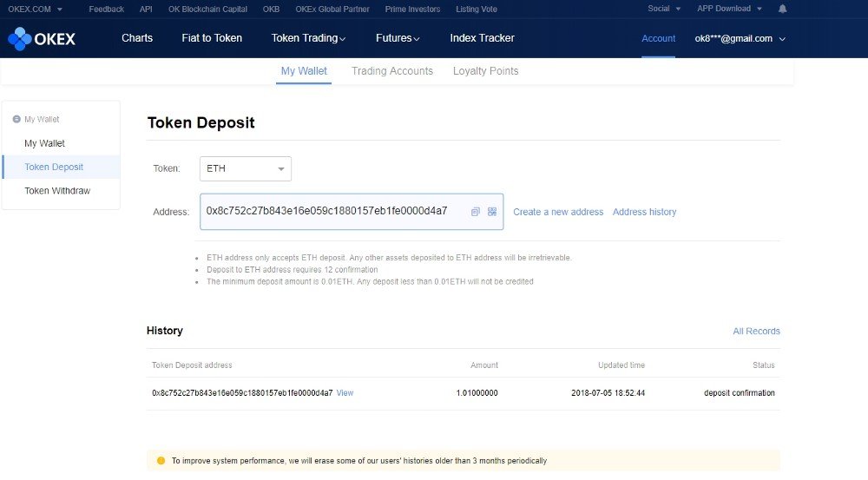Select Token Withdraw in sidebar
This screenshot has height=480, width=868.
[x=57, y=191]
